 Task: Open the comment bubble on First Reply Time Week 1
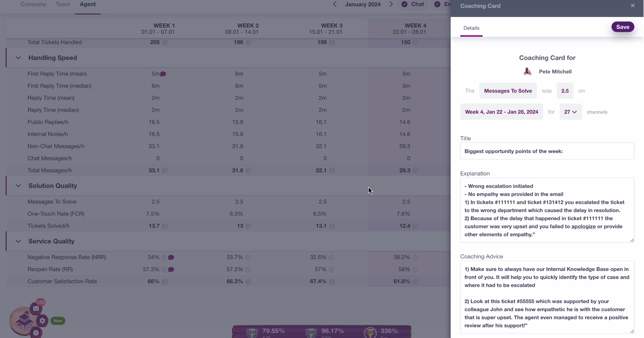[163, 74]
